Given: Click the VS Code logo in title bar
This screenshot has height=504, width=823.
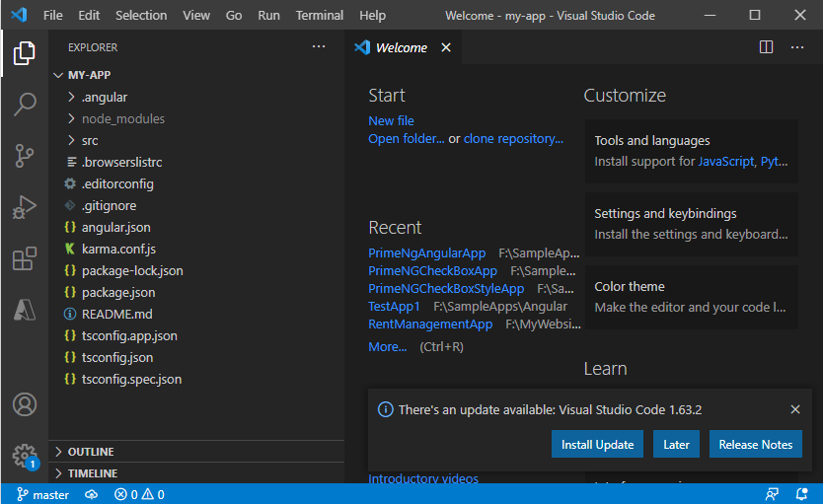Looking at the screenshot, I should (19, 15).
